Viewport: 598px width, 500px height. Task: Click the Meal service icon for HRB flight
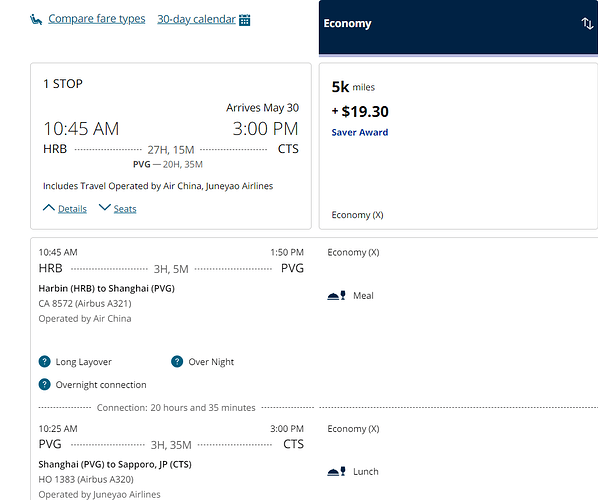(336, 296)
